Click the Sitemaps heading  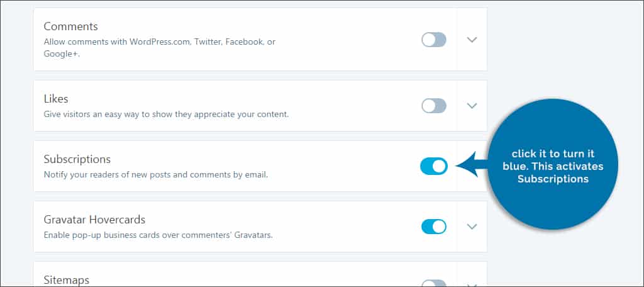[x=67, y=281]
